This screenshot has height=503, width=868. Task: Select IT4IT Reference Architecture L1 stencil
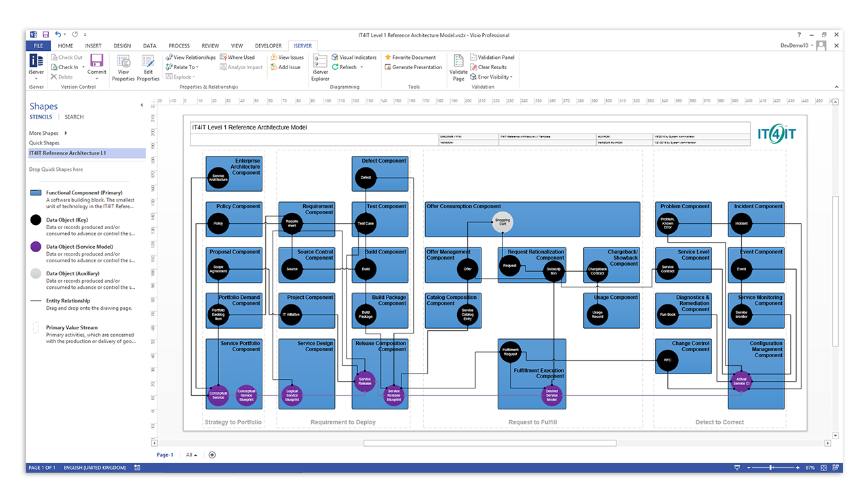(x=85, y=153)
